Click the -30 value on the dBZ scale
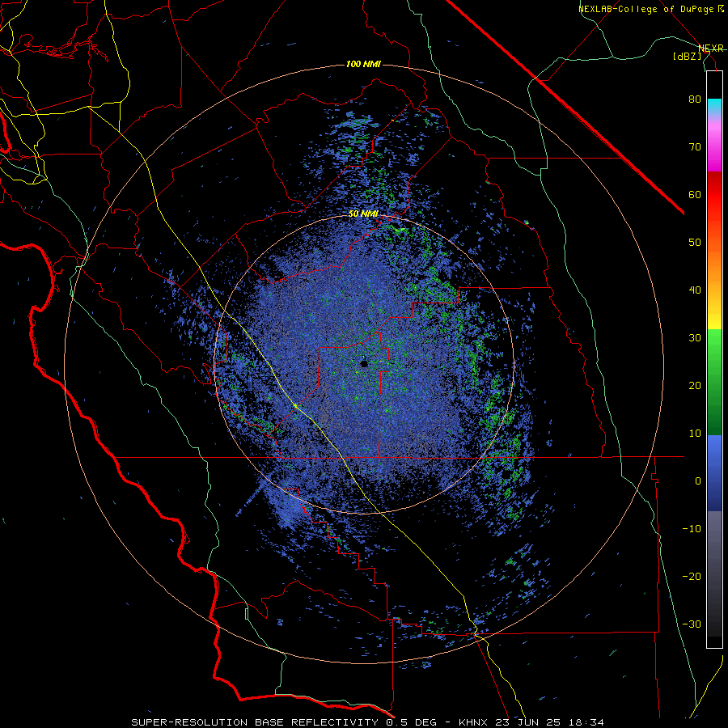The width and height of the screenshot is (728, 728). (692, 624)
